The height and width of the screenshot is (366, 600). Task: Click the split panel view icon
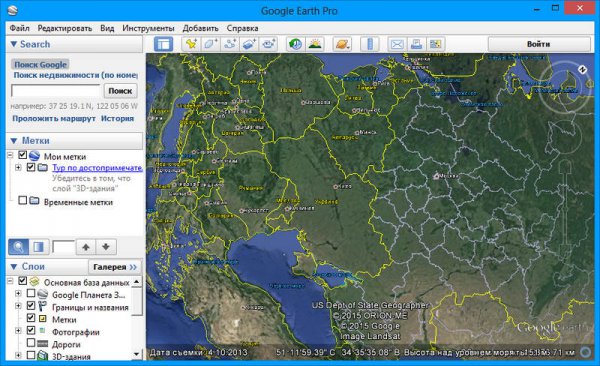click(x=39, y=247)
